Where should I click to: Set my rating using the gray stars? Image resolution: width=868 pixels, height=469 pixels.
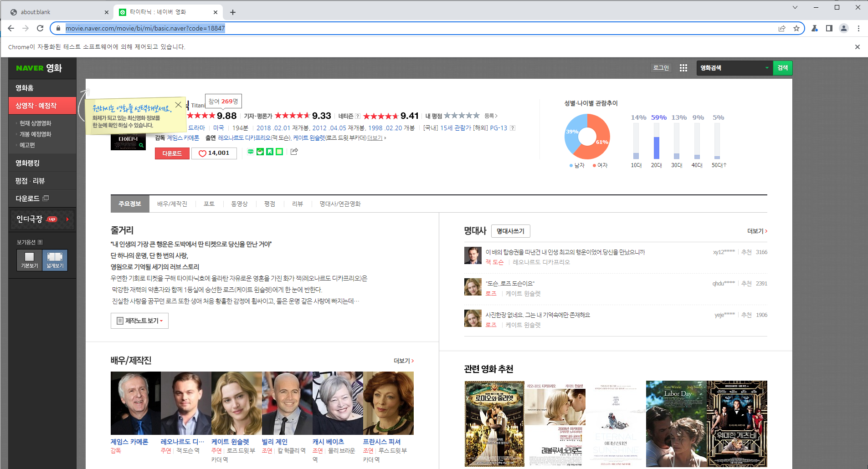point(462,116)
